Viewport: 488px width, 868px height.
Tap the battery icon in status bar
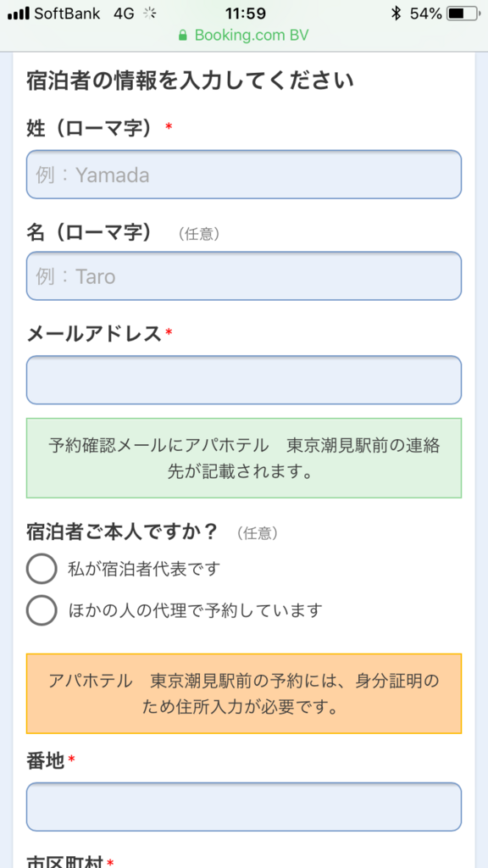click(463, 14)
